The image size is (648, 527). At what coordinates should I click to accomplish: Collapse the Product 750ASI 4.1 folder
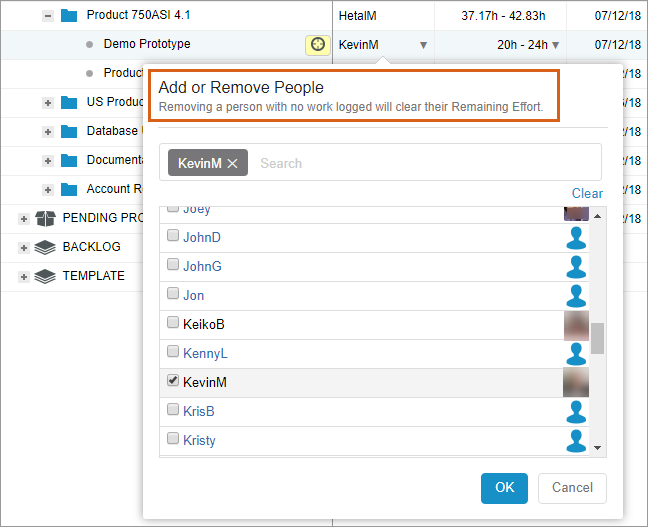point(47,16)
